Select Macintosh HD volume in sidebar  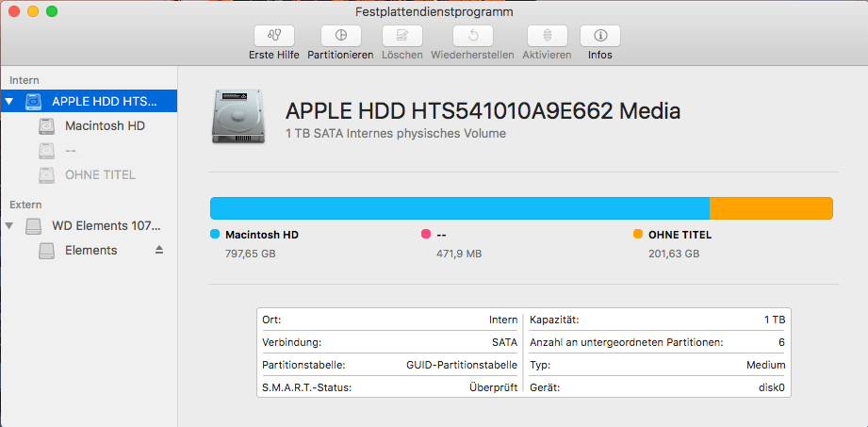[89, 126]
